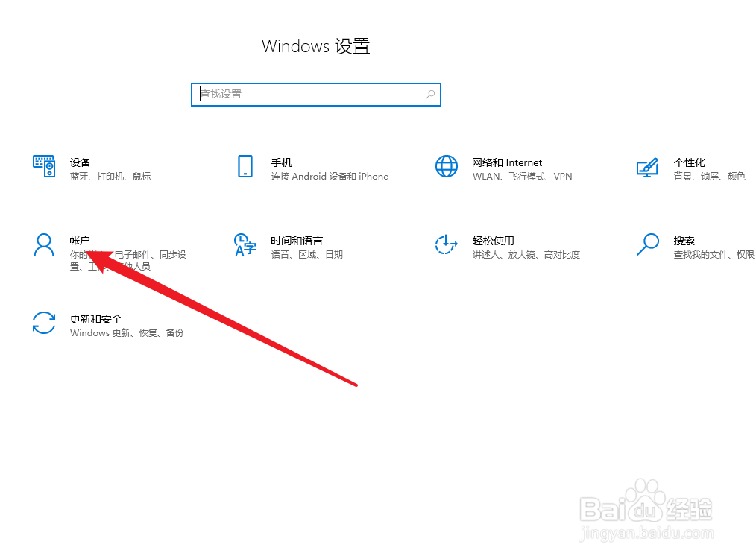Open the 设备 devices icon

pos(44,166)
